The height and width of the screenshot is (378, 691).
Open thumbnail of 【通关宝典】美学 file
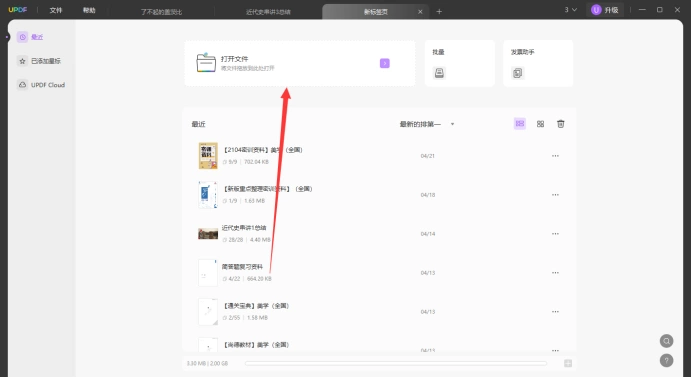(208, 311)
